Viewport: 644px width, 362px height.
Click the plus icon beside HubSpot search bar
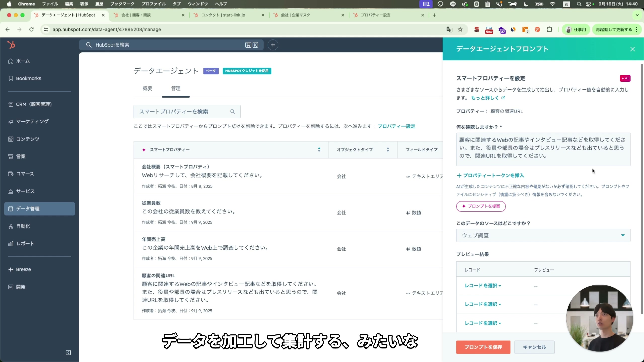(273, 45)
